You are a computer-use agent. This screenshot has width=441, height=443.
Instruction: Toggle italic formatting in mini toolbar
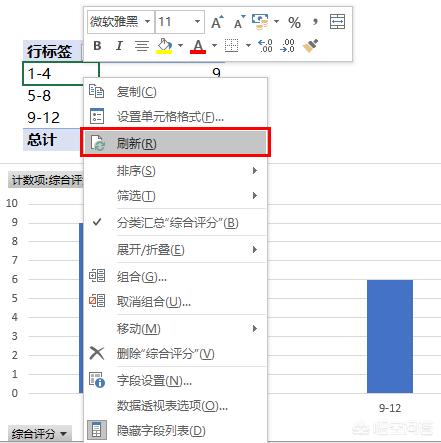[119, 46]
